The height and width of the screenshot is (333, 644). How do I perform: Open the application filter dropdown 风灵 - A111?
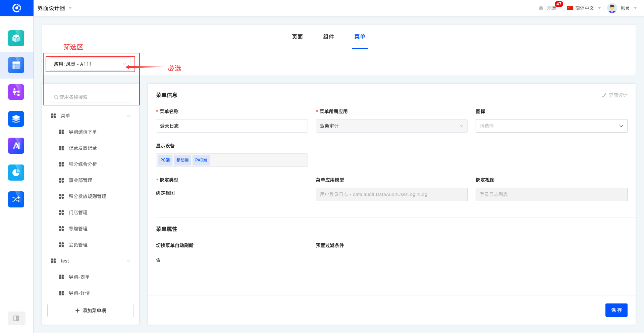[90, 64]
